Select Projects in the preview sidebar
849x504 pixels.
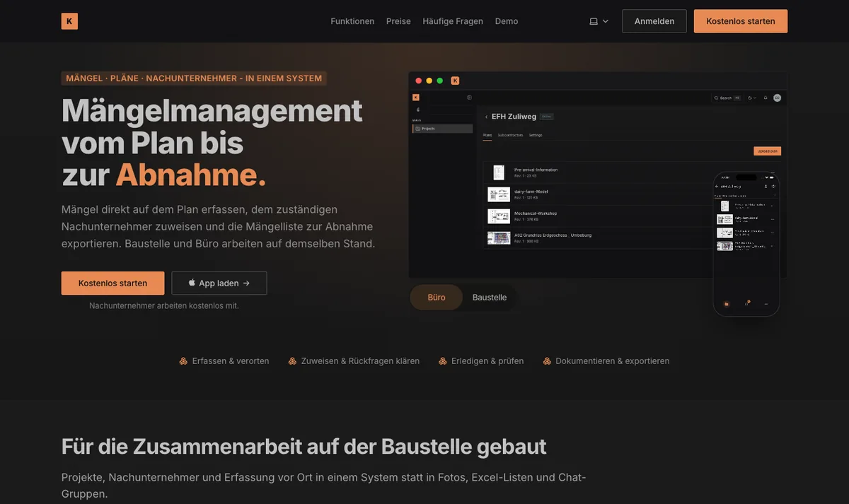point(443,129)
